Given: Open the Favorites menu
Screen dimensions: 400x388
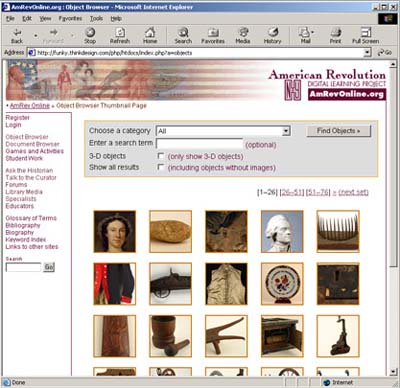Looking at the screenshot, I should coord(70,19).
